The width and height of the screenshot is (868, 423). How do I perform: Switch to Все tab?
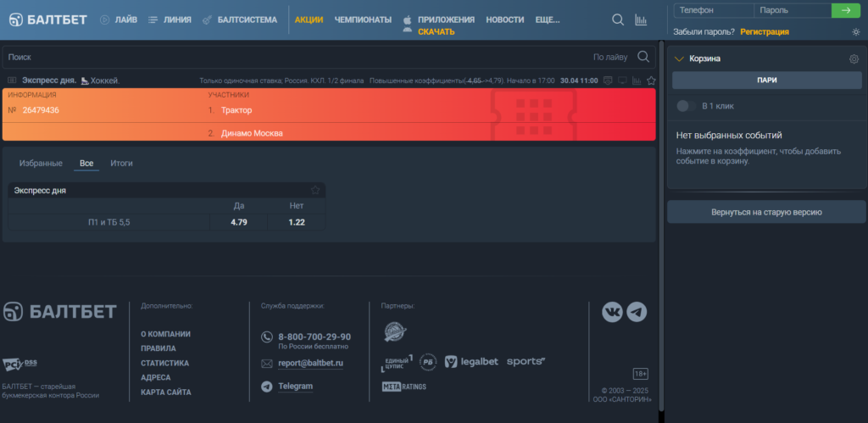[86, 164]
